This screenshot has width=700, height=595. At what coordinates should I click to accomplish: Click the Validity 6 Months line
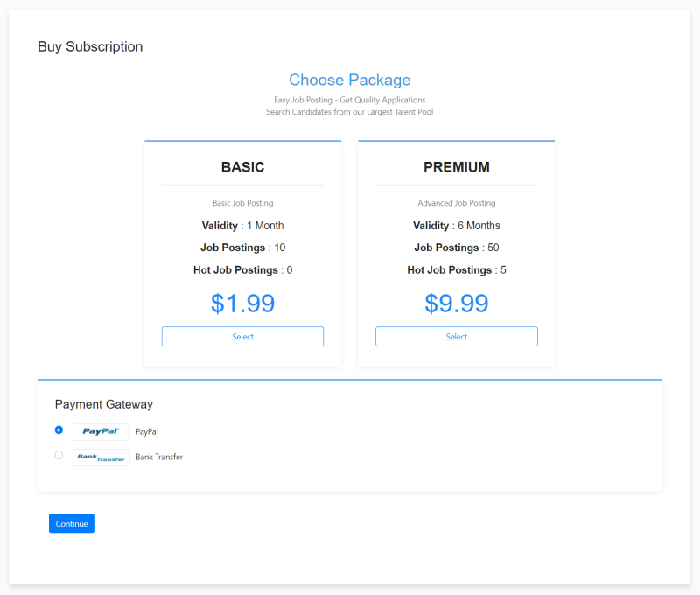456,226
